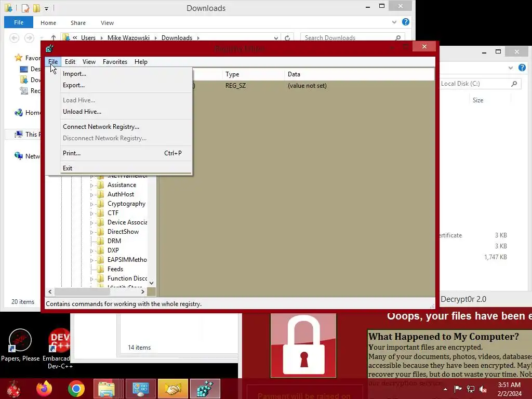Click the Up arrow in Downloads window

click(54, 37)
